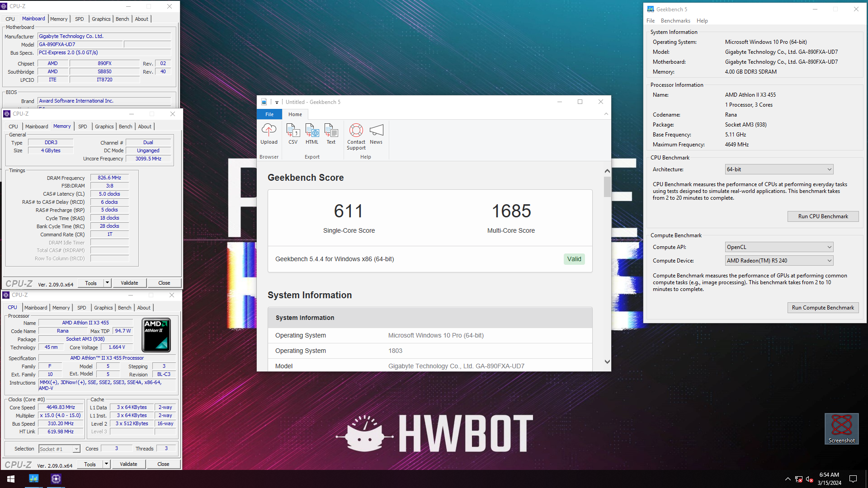Screen dimensions: 868x488
Task: Open Tools dropdown arrow in CPU tab window
Action: [106, 464]
